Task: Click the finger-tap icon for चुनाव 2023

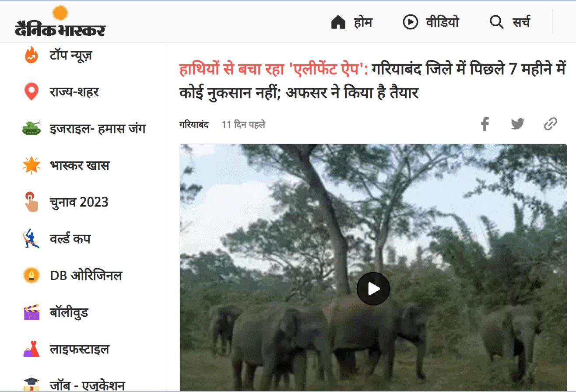Action: click(x=31, y=202)
